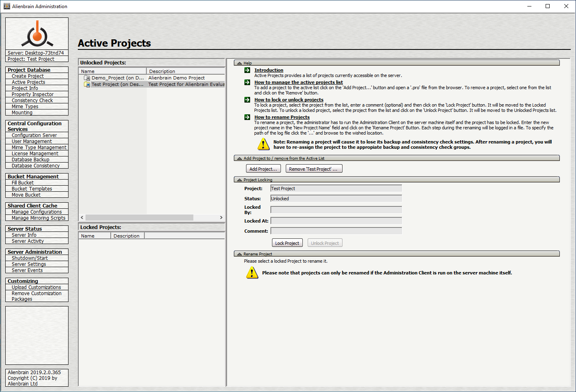
Task: Click green arrow beside How to rename Projects
Action: [x=247, y=117]
